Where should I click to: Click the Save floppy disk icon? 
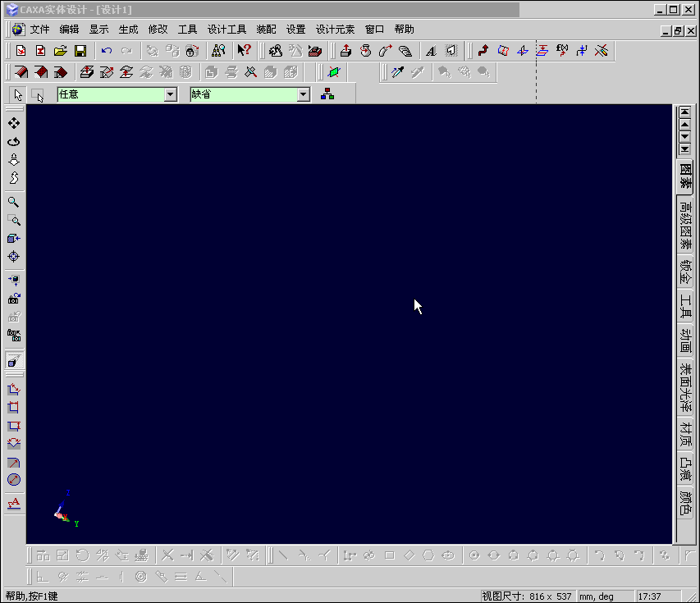click(x=80, y=51)
